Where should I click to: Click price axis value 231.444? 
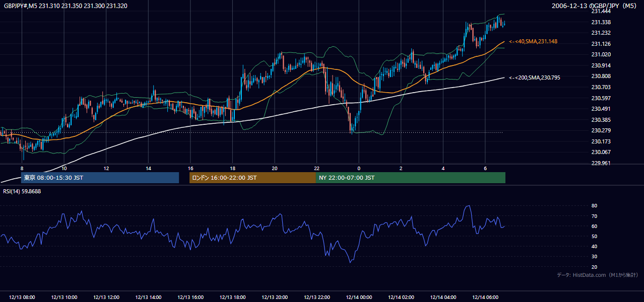pos(601,11)
